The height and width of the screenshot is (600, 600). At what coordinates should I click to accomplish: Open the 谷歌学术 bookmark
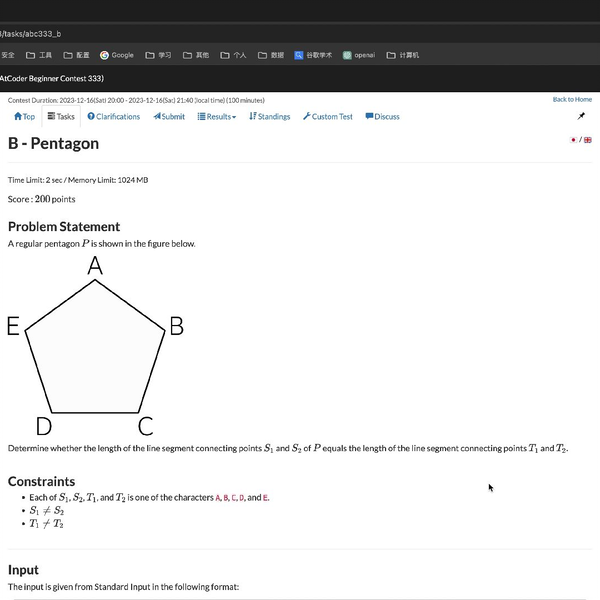pos(313,55)
